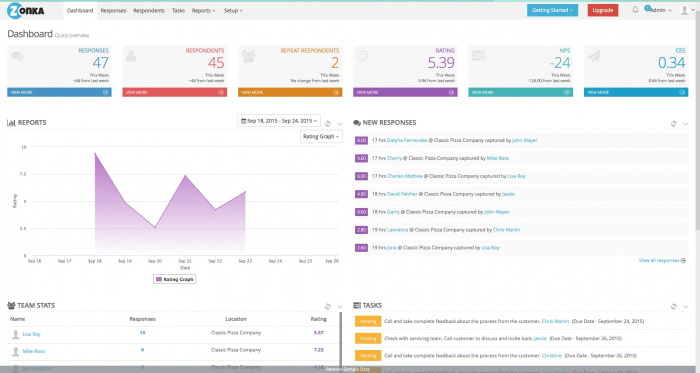Click the Zonka logo
Image resolution: width=700 pixels, height=373 pixels.
[x=26, y=10]
